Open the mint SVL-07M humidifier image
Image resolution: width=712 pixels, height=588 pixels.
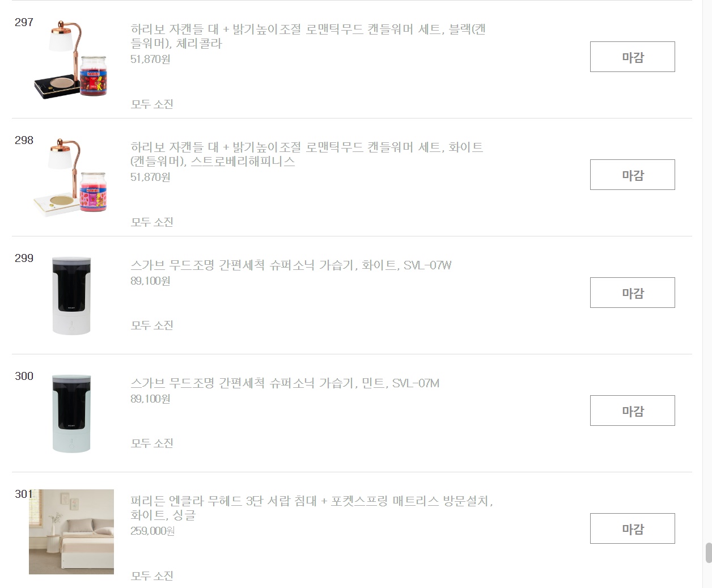[x=71, y=413]
